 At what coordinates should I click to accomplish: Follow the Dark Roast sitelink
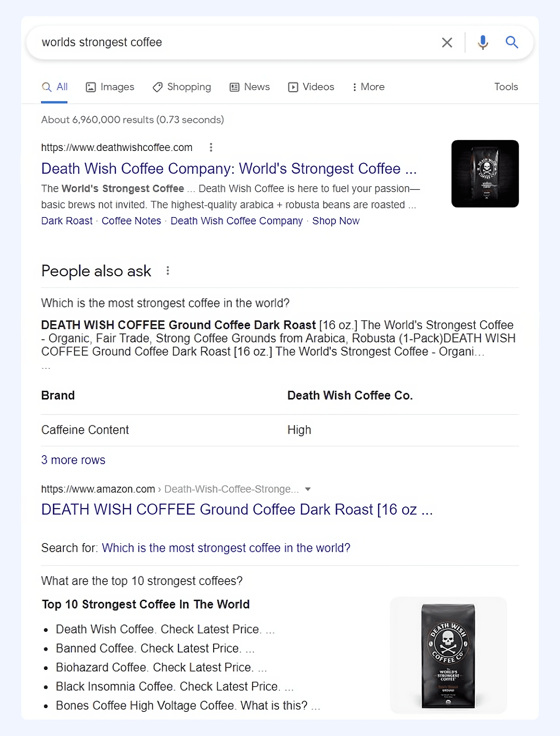pyautogui.click(x=67, y=221)
